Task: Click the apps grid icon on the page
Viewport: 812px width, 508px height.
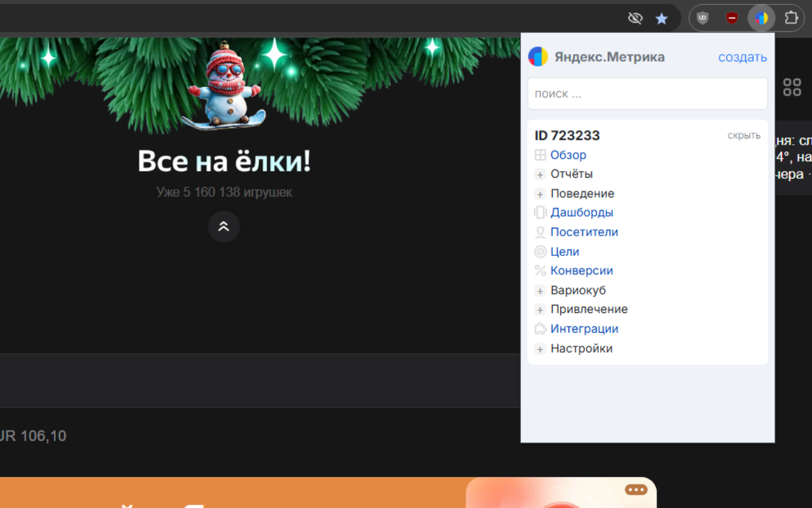Action: tap(792, 86)
